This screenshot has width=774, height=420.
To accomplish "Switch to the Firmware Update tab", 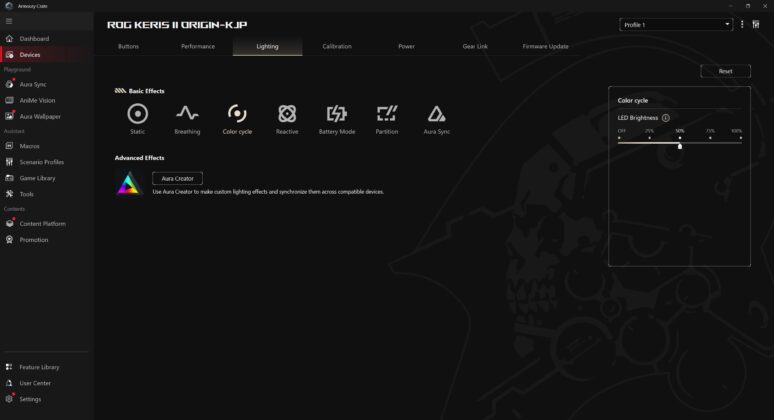I will (545, 46).
